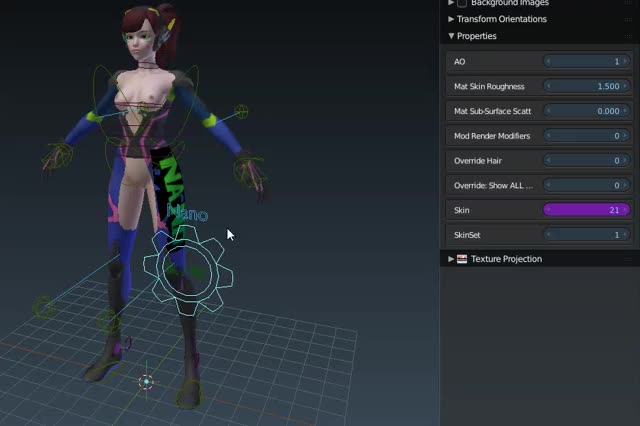Click the Properties panel title text
The image size is (640, 426).
coord(476,36)
